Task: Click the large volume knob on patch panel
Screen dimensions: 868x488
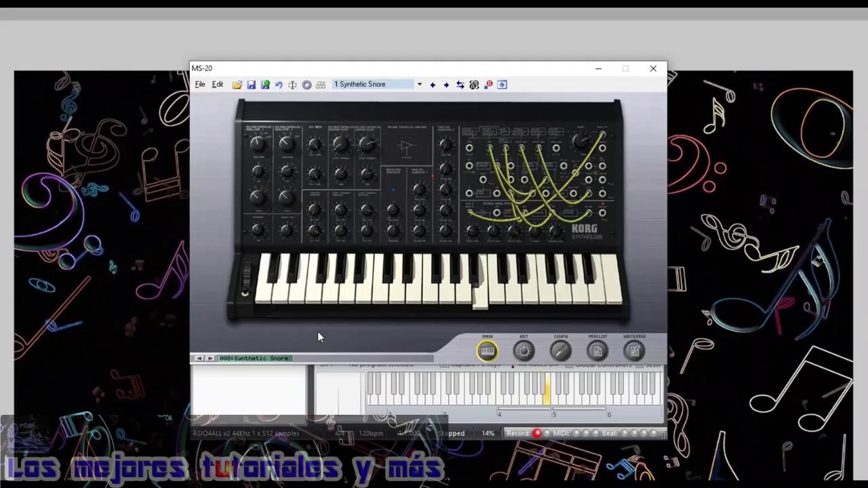Action: click(580, 141)
